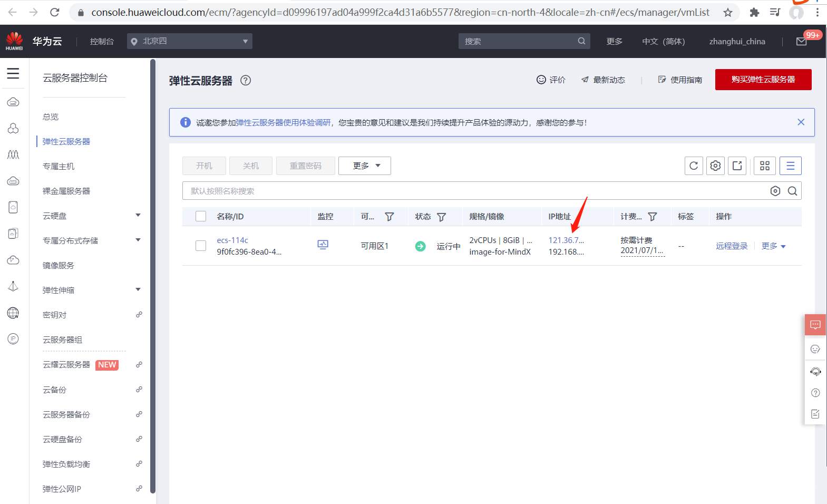The height and width of the screenshot is (504, 827).
Task: Click the circled IP icon in left rail
Action: (13, 338)
